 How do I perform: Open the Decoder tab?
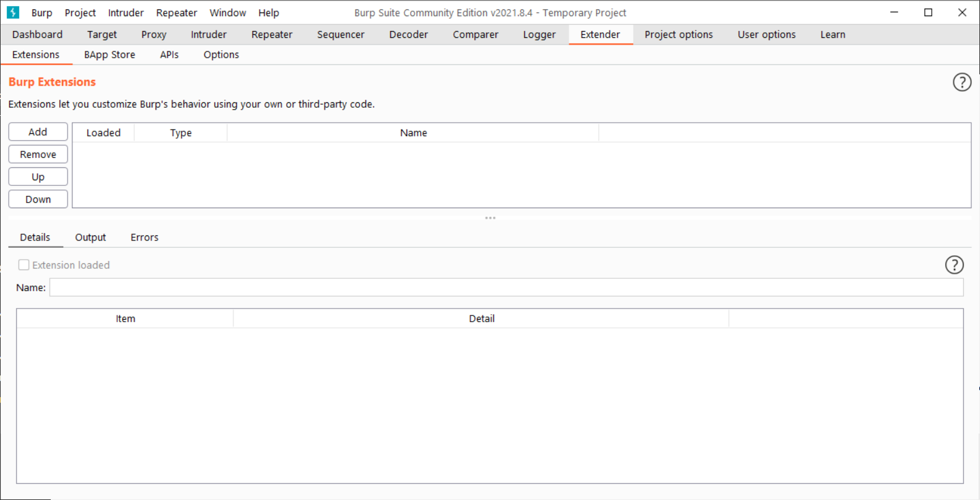pyautogui.click(x=408, y=35)
